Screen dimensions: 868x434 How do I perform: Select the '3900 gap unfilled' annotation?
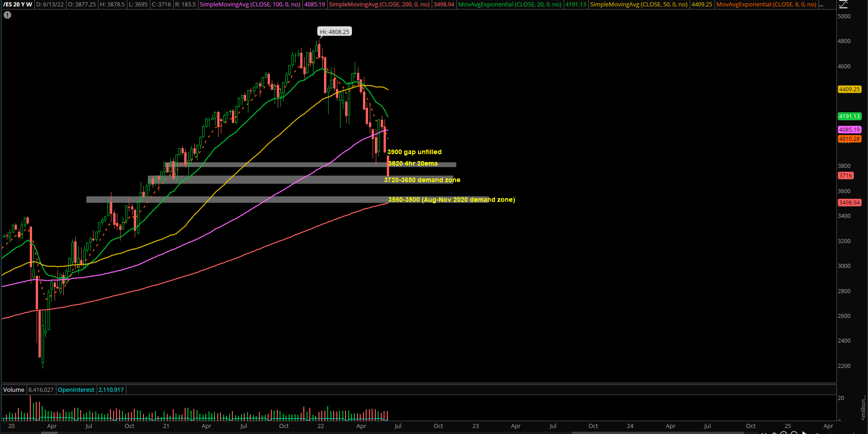pos(414,152)
